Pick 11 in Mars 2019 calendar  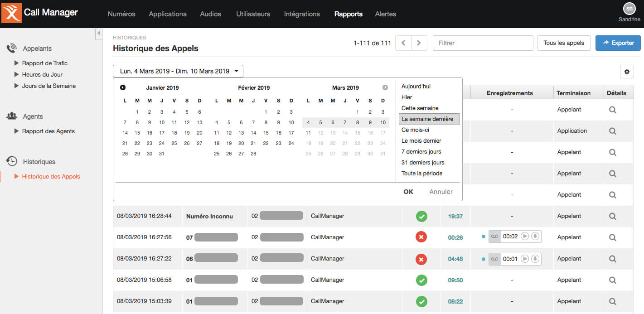[x=308, y=133]
